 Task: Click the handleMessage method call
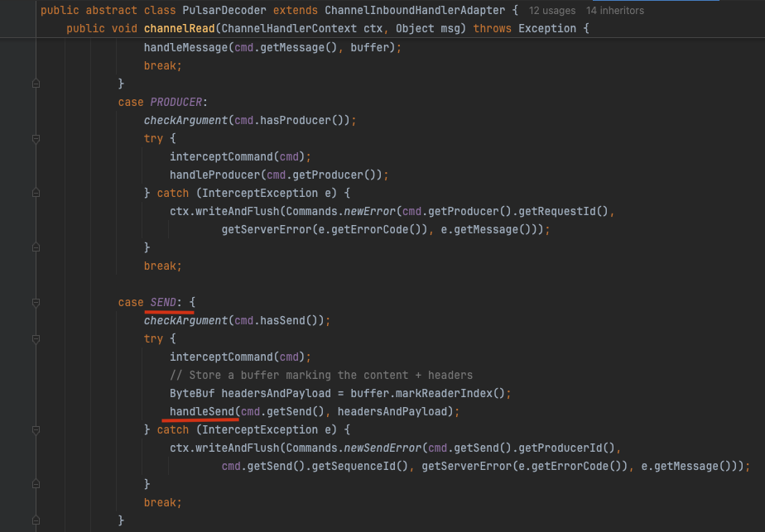pos(185,48)
